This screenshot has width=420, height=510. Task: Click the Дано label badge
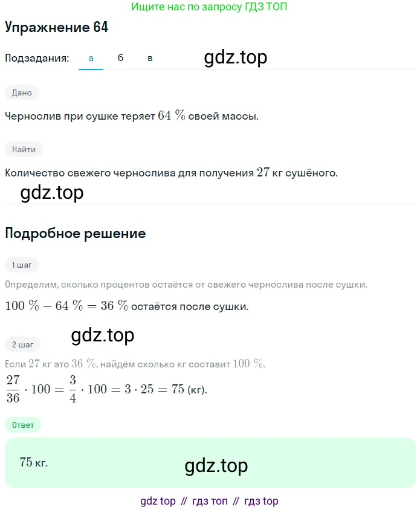(22, 92)
